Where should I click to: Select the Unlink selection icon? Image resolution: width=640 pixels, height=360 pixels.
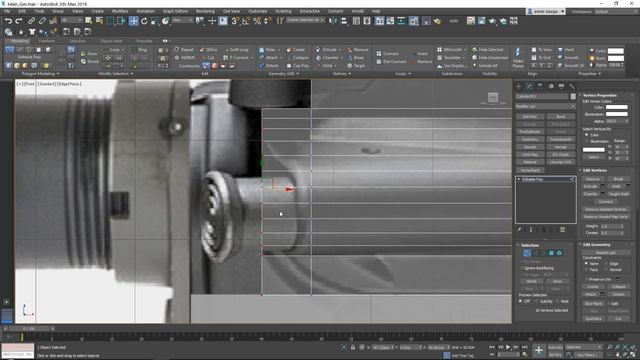[42, 21]
